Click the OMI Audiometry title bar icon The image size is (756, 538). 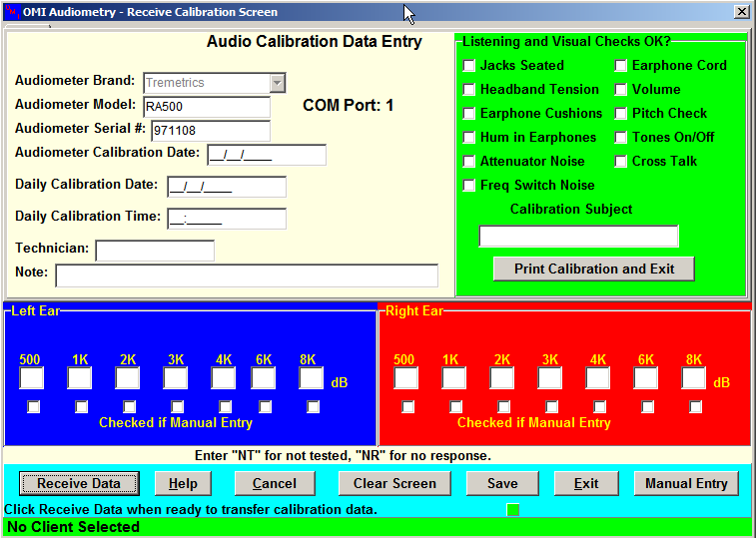click(12, 12)
